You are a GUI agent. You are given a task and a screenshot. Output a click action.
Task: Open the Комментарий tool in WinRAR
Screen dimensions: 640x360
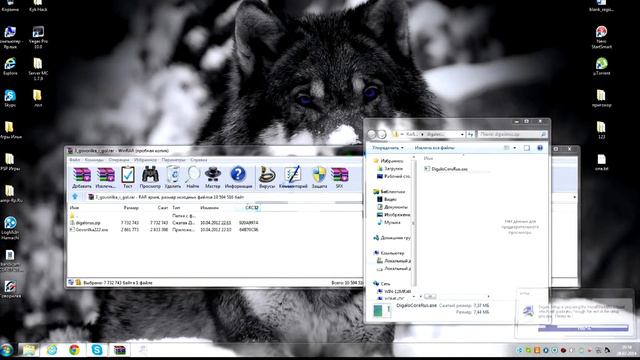pyautogui.click(x=293, y=178)
